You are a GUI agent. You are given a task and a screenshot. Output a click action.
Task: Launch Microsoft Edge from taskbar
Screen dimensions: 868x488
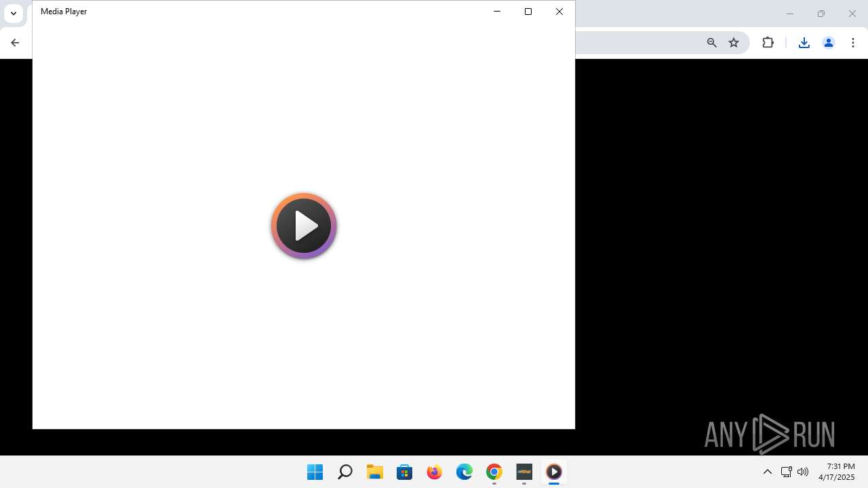pyautogui.click(x=465, y=472)
